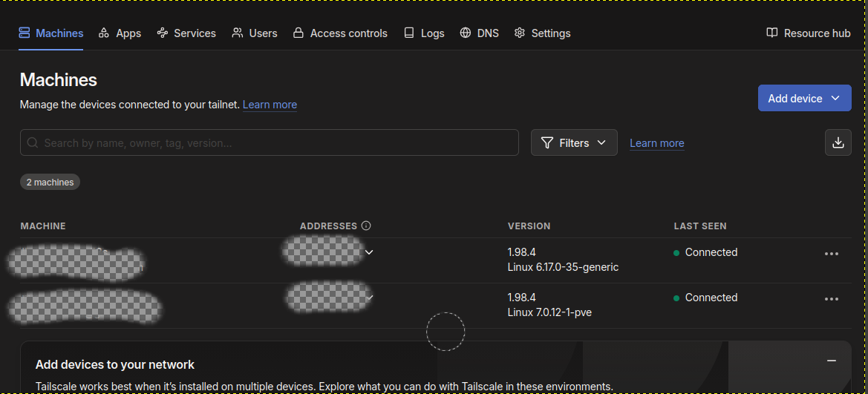The width and height of the screenshot is (868, 394).
Task: Open the Machines tab
Action: click(x=51, y=33)
